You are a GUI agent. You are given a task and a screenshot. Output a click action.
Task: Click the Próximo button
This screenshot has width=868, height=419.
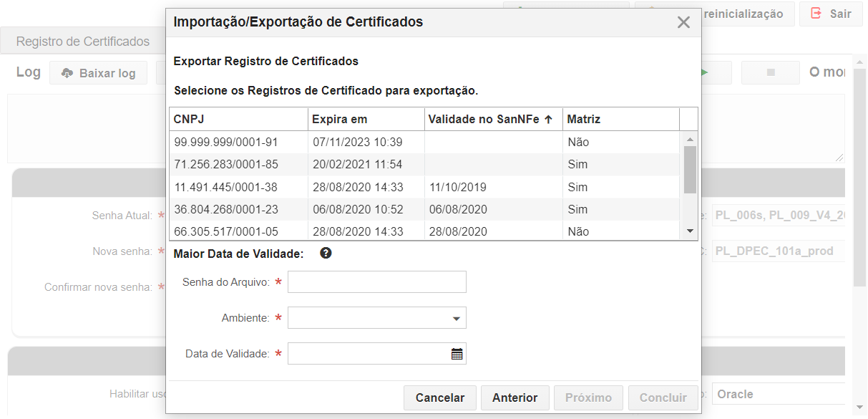588,398
